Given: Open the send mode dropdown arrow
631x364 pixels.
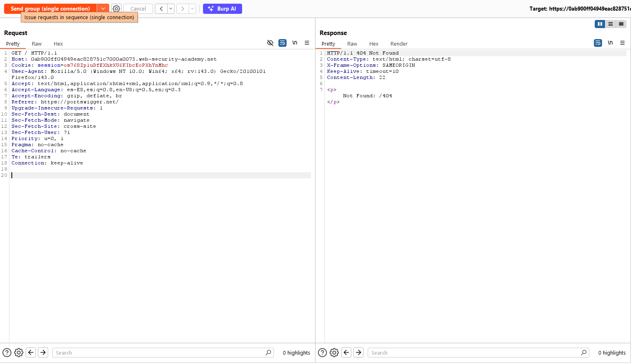Looking at the screenshot, I should click(x=103, y=9).
